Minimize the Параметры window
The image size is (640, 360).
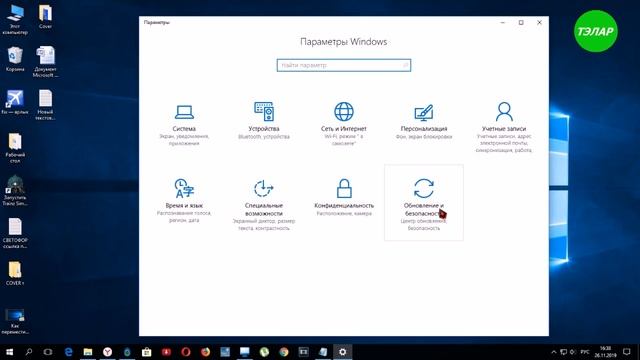tap(503, 22)
